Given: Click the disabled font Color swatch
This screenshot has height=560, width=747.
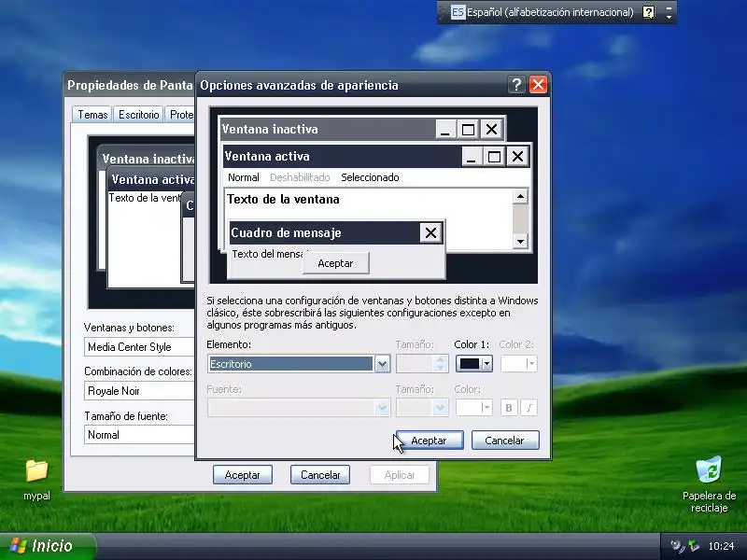Looking at the screenshot, I should pyautogui.click(x=474, y=408).
